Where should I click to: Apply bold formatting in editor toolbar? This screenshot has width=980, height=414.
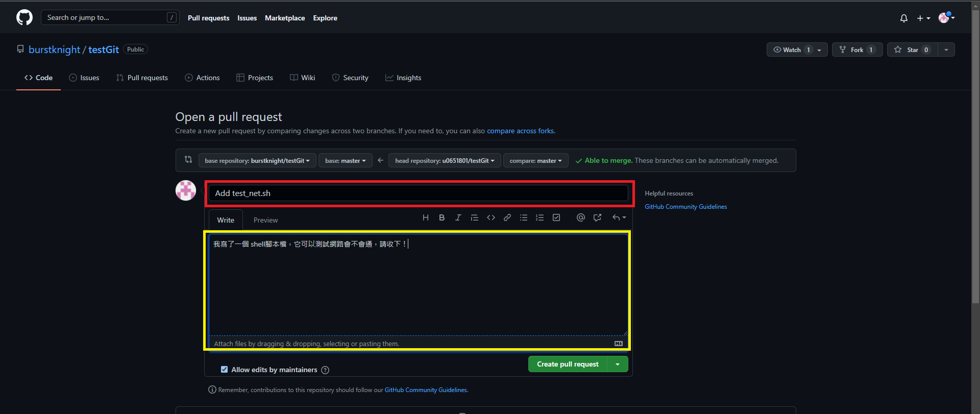[442, 217]
